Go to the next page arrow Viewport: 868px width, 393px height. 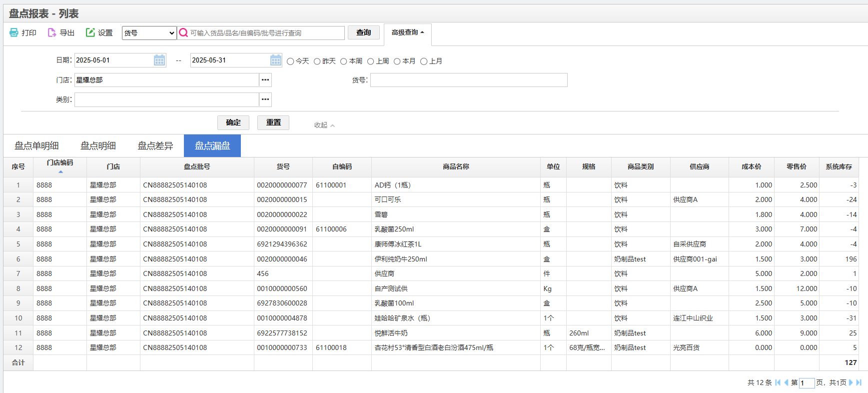(x=851, y=382)
